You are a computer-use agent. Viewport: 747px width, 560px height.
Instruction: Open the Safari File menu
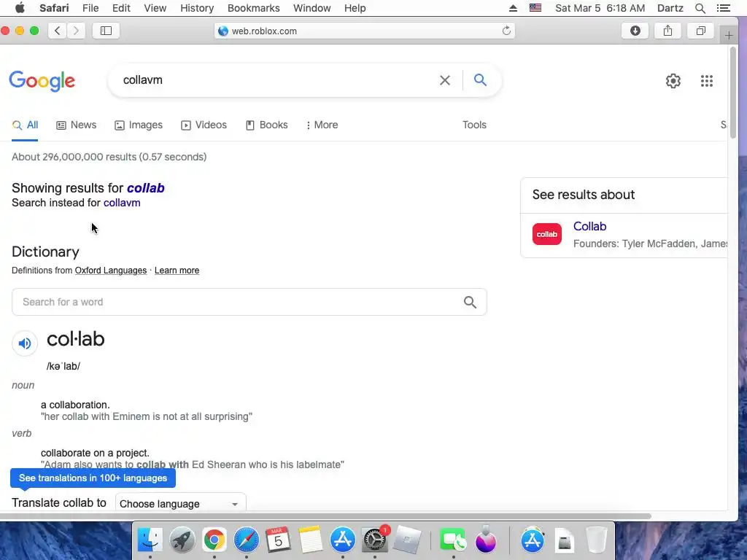point(90,8)
